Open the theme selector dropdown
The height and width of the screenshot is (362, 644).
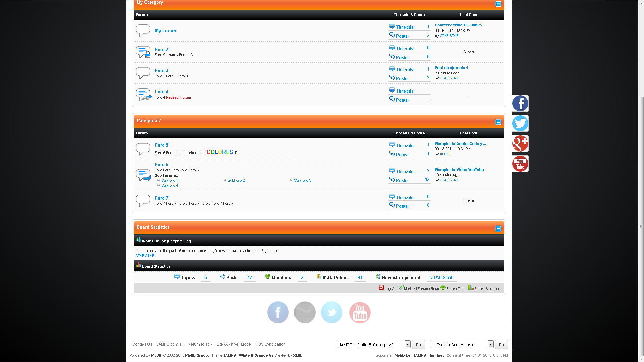tap(407, 344)
